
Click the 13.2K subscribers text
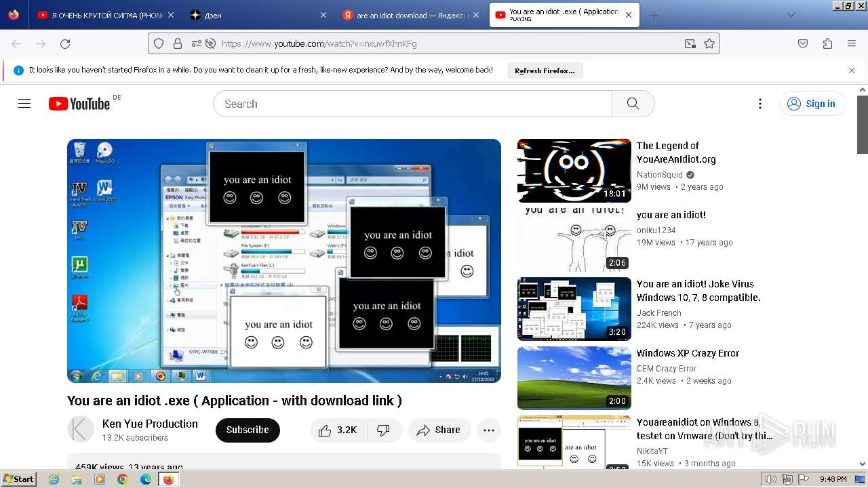pyautogui.click(x=135, y=438)
